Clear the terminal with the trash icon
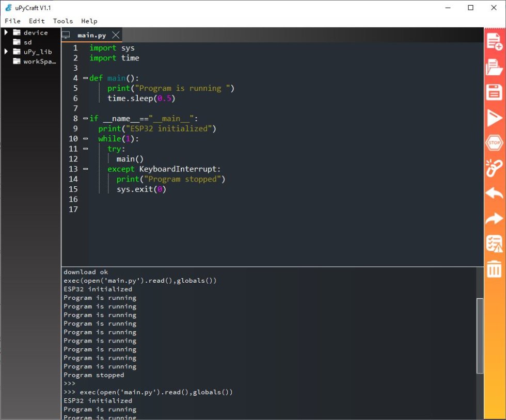This screenshot has height=420, width=506. pyautogui.click(x=494, y=269)
